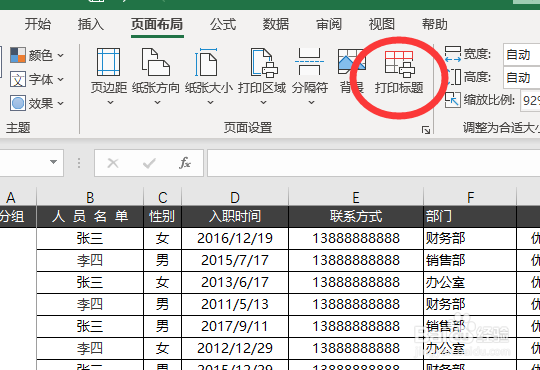540x370 pixels.
Task: Select column F header
Action: click(470, 198)
